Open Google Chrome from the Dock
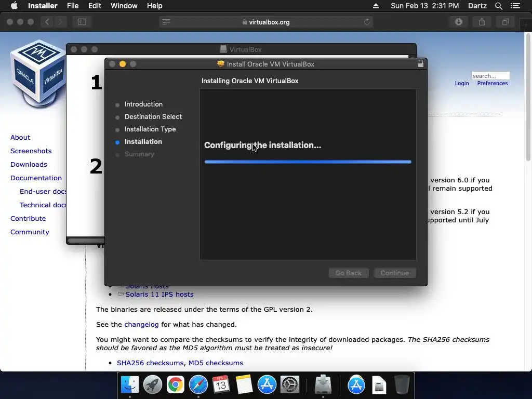The image size is (532, 399). point(176,385)
